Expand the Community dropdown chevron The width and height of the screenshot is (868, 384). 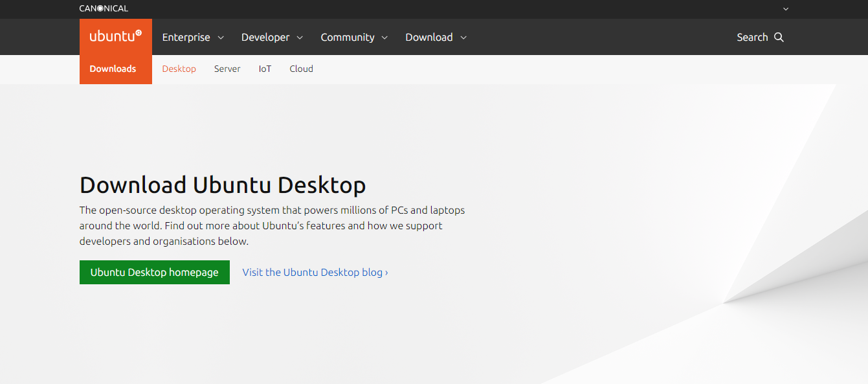click(384, 38)
